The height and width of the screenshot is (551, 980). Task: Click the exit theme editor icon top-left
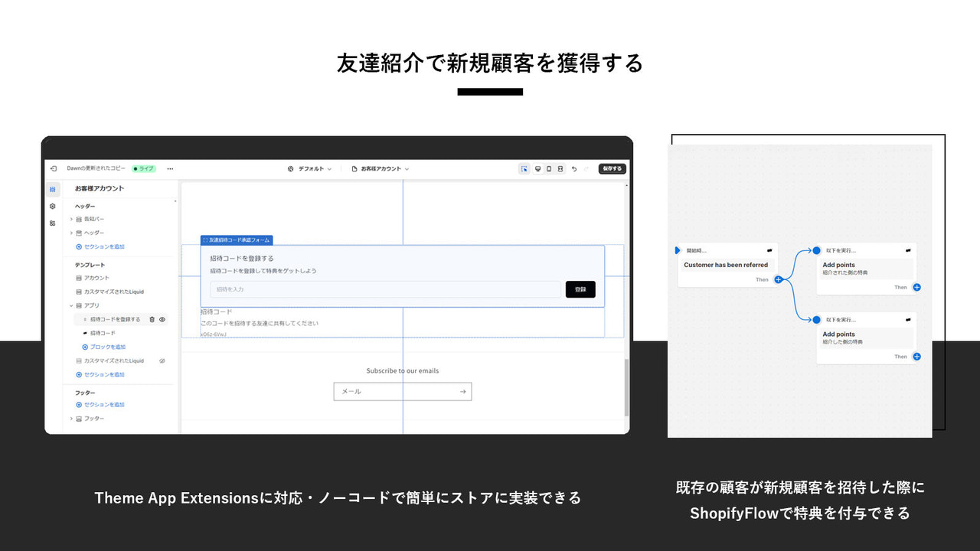point(53,169)
